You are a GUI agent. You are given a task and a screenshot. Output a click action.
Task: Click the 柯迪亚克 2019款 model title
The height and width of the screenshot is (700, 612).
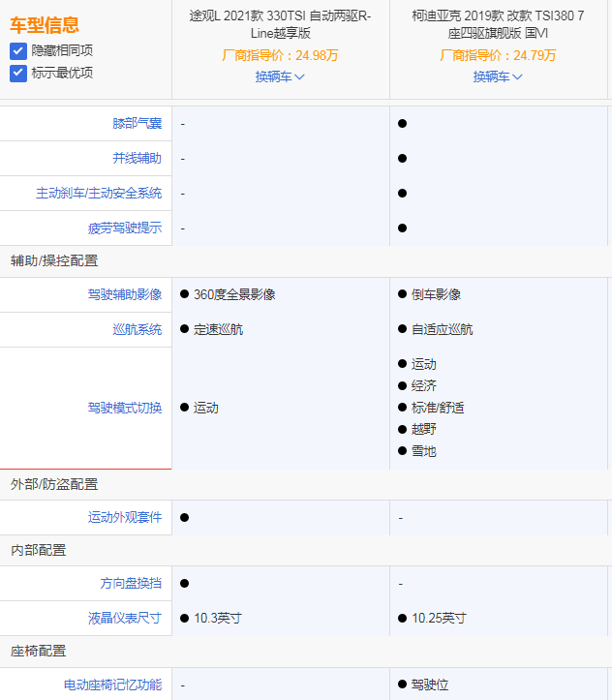click(x=498, y=24)
